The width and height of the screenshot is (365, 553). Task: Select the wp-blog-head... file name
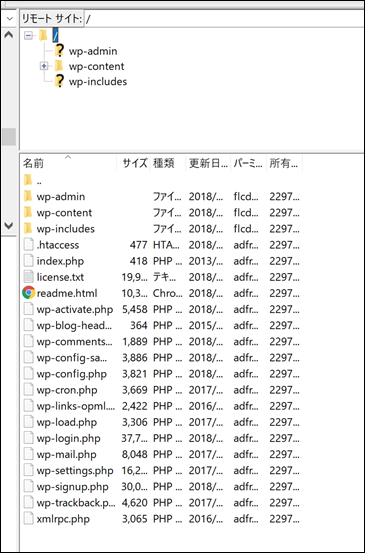point(74,326)
